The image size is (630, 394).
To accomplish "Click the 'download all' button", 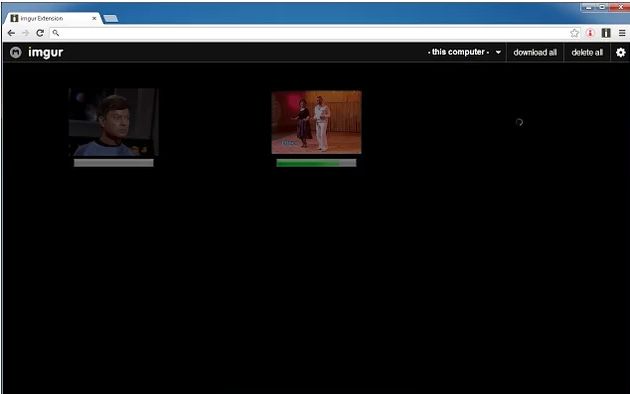I will pyautogui.click(x=535, y=53).
